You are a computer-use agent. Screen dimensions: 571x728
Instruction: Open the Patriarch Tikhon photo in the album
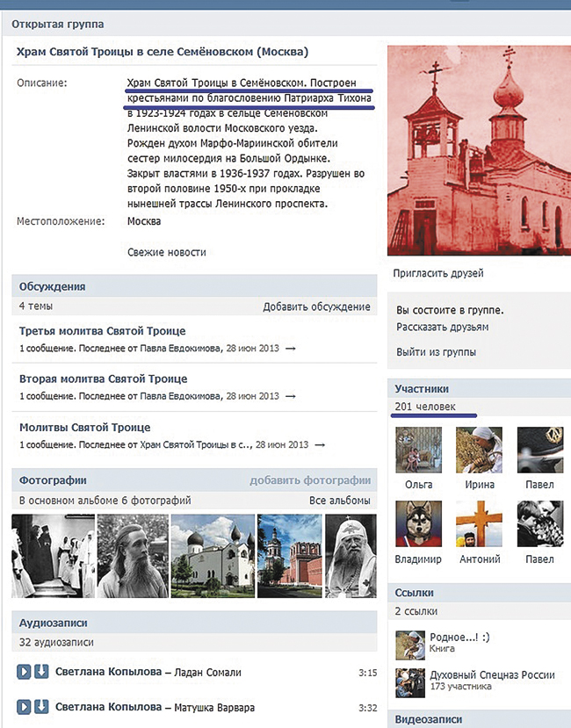pyautogui.click(x=351, y=556)
